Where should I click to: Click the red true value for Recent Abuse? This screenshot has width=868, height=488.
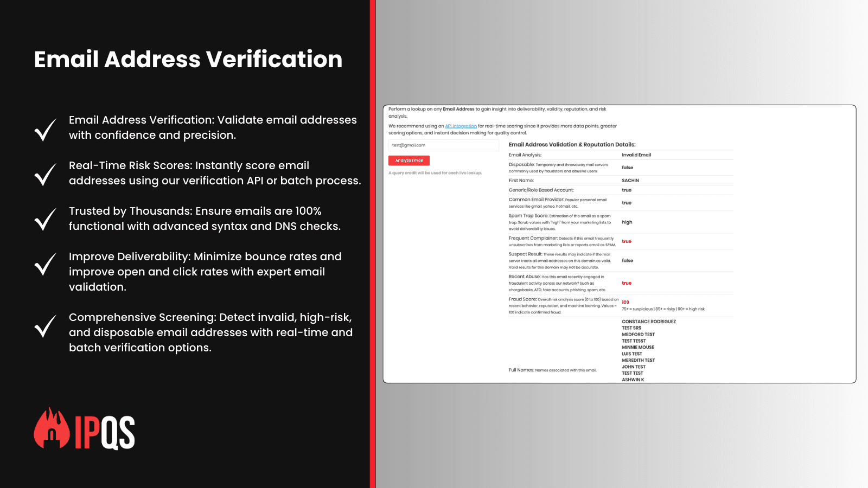pyautogui.click(x=627, y=283)
